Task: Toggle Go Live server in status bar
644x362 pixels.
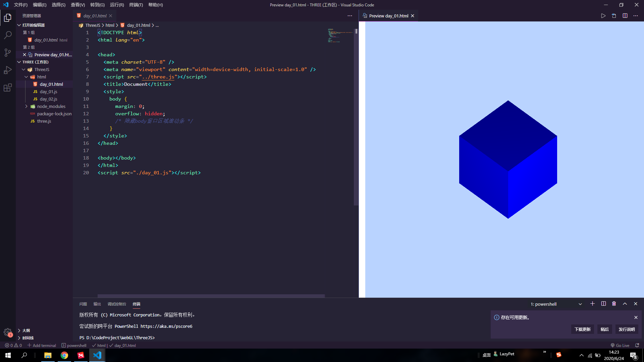Action: pos(620,345)
